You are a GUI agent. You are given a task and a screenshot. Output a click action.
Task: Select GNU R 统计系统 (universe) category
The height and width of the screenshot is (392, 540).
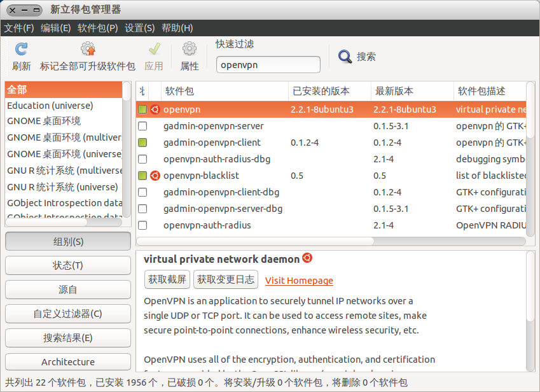[64, 187]
